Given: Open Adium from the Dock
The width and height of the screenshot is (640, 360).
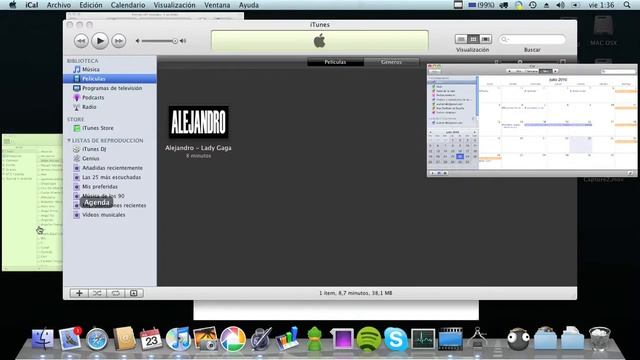Looking at the screenshot, I should point(315,340).
